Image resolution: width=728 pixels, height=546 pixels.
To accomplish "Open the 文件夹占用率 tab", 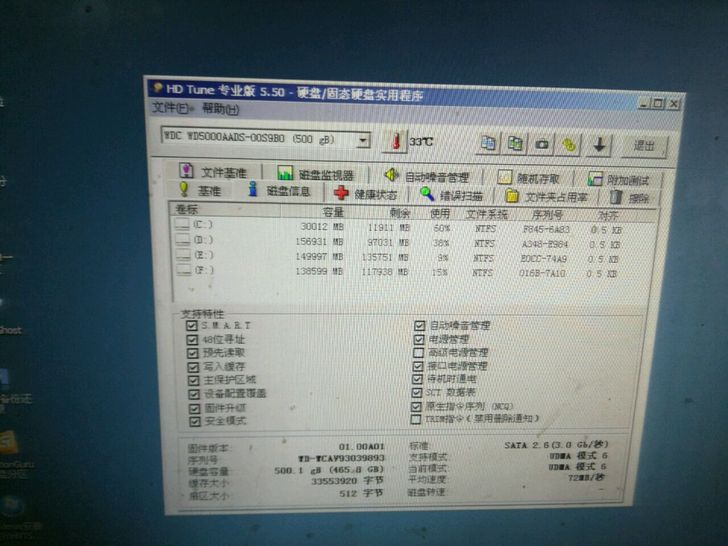I will pos(547,196).
